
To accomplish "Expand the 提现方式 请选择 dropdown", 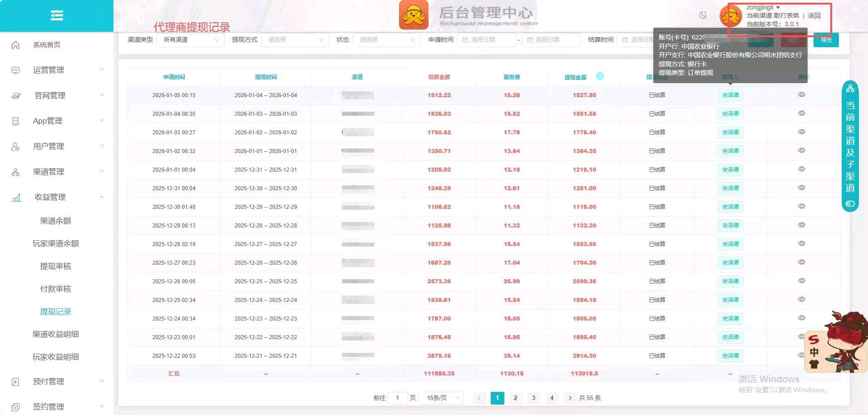I will 295,40.
